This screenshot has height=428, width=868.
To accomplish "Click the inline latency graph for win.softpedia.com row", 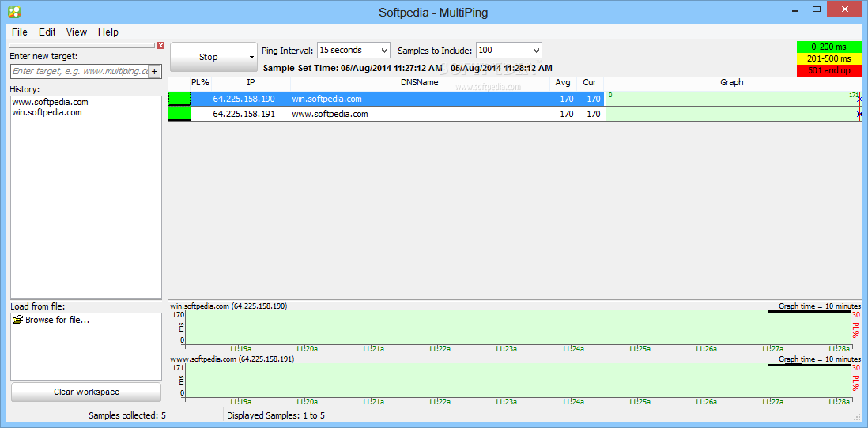I will point(733,99).
